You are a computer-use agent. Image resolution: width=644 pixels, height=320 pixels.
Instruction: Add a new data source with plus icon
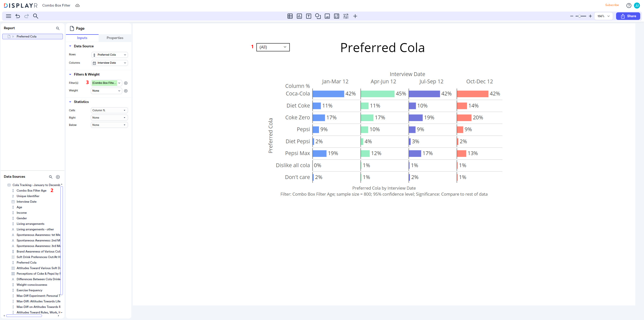pos(58,177)
